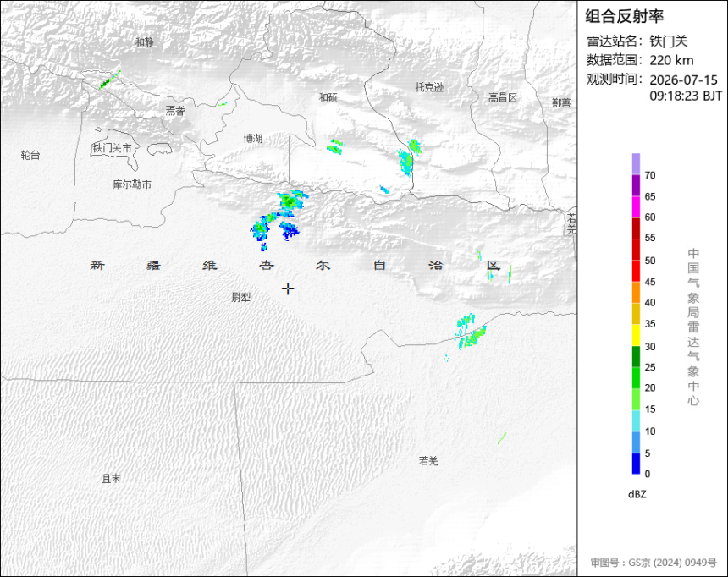Click the red 50 dBZ legend color
Image resolution: width=728 pixels, height=577 pixels.
(x=636, y=250)
